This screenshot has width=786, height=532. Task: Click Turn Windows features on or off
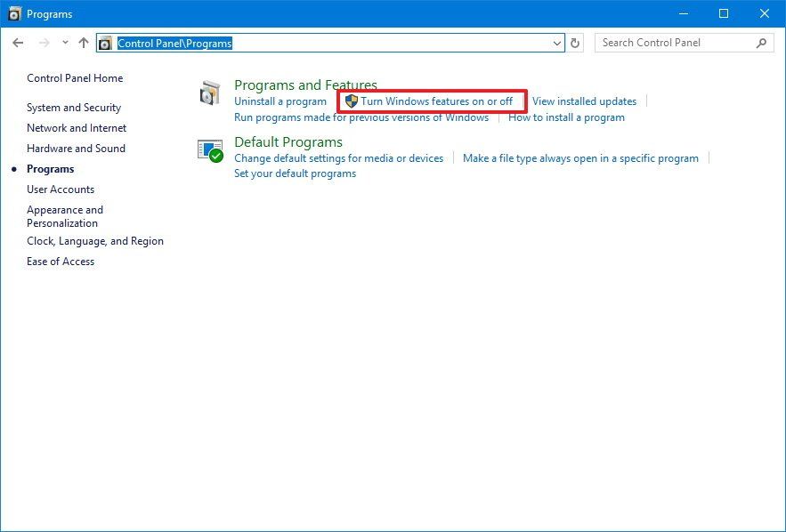tap(437, 101)
